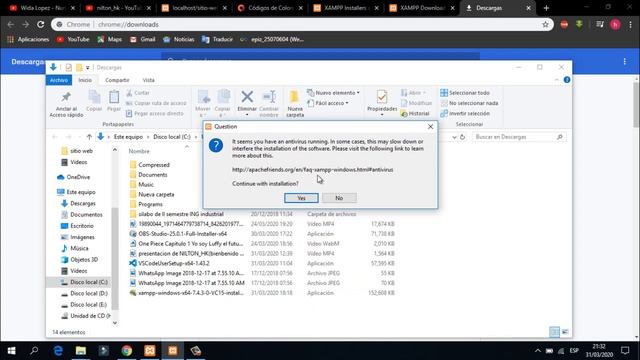Decline installation with the No button
This screenshot has width=640, height=360.
(x=339, y=198)
